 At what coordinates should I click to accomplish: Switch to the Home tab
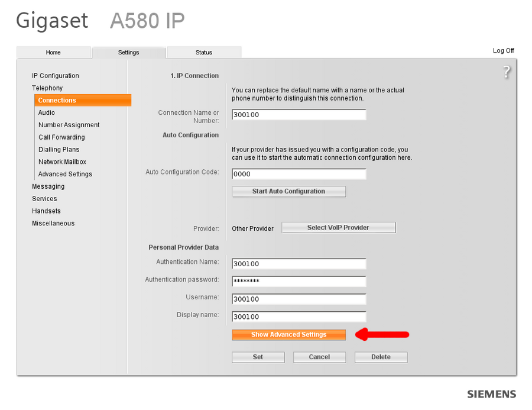pos(54,52)
